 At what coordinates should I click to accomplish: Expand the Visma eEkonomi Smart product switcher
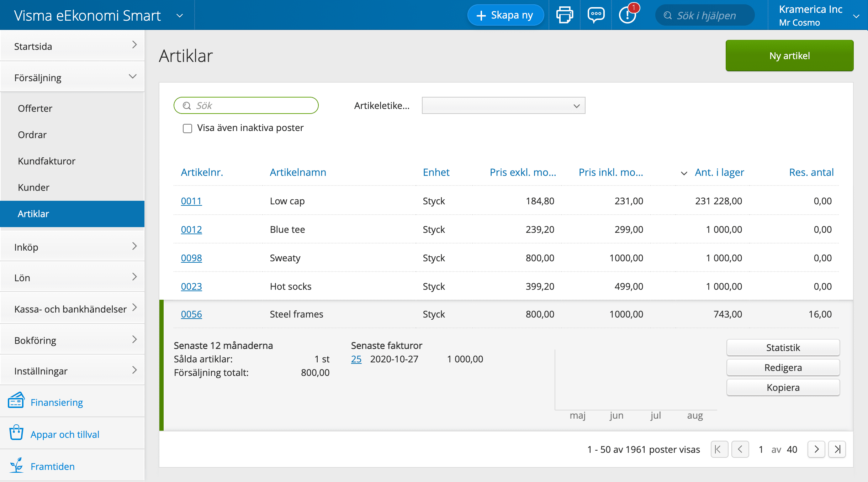(x=180, y=16)
